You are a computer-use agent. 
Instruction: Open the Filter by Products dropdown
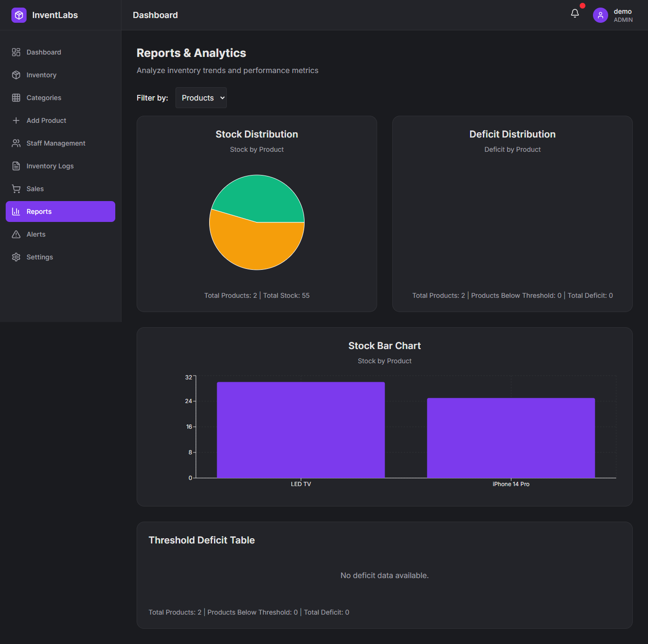(201, 98)
